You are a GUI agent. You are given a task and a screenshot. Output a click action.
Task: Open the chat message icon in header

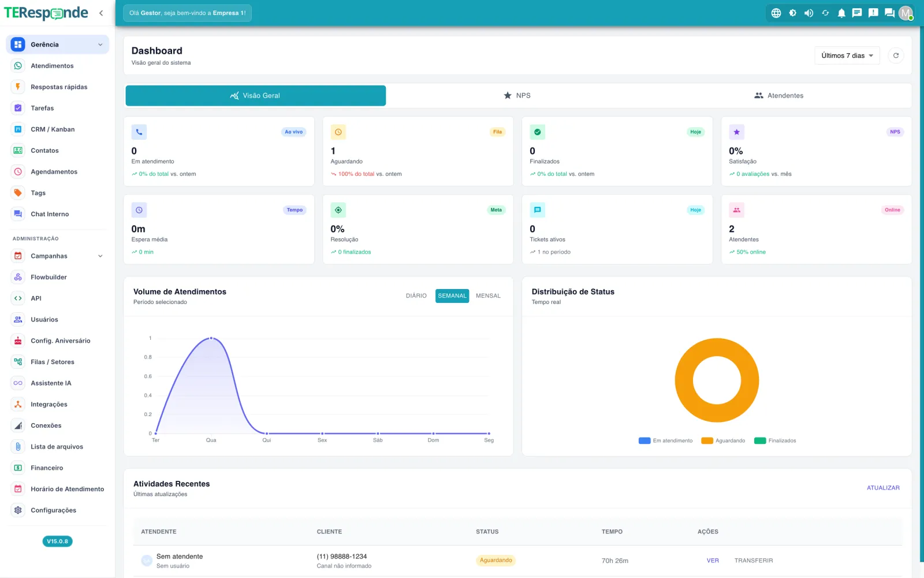click(x=857, y=13)
